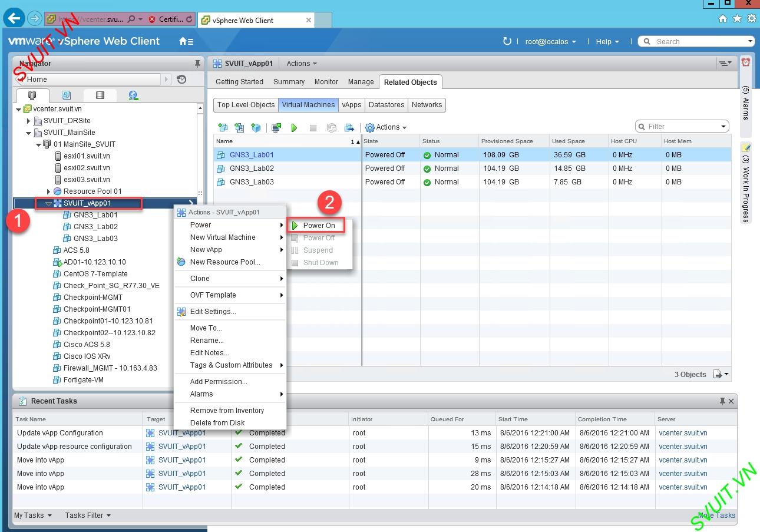Open the Storage navigator tab

click(100, 95)
